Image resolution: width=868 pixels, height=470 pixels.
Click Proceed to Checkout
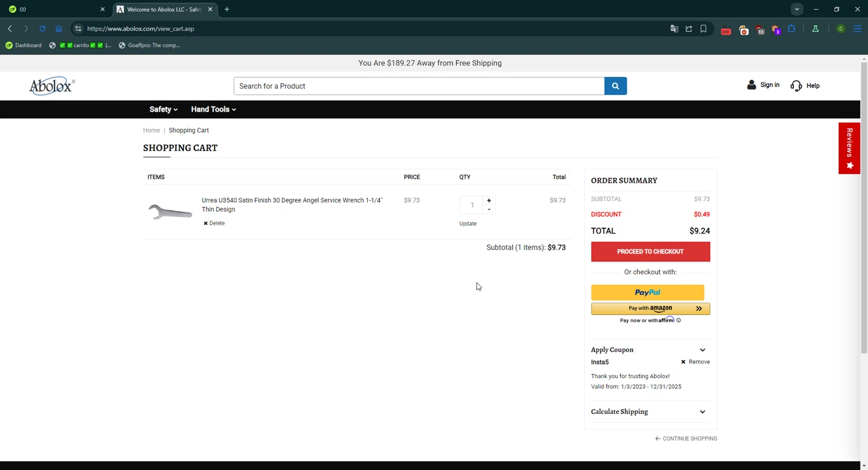pos(650,252)
